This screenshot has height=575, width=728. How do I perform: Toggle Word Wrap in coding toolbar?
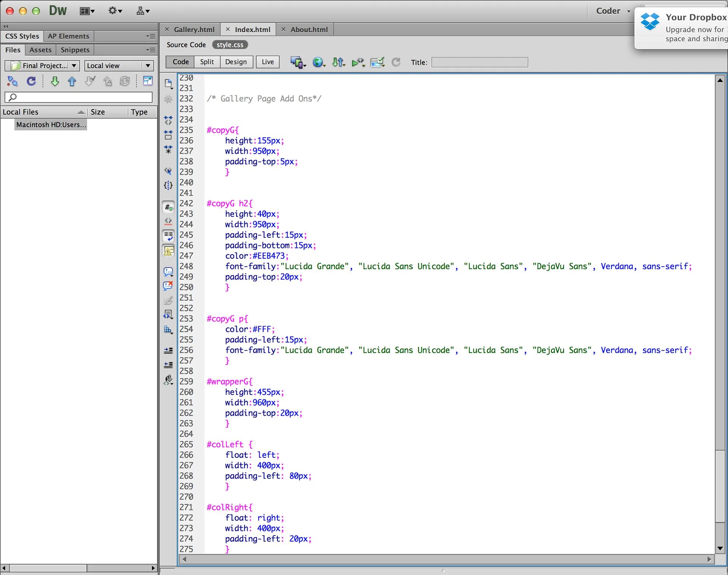[x=168, y=236]
